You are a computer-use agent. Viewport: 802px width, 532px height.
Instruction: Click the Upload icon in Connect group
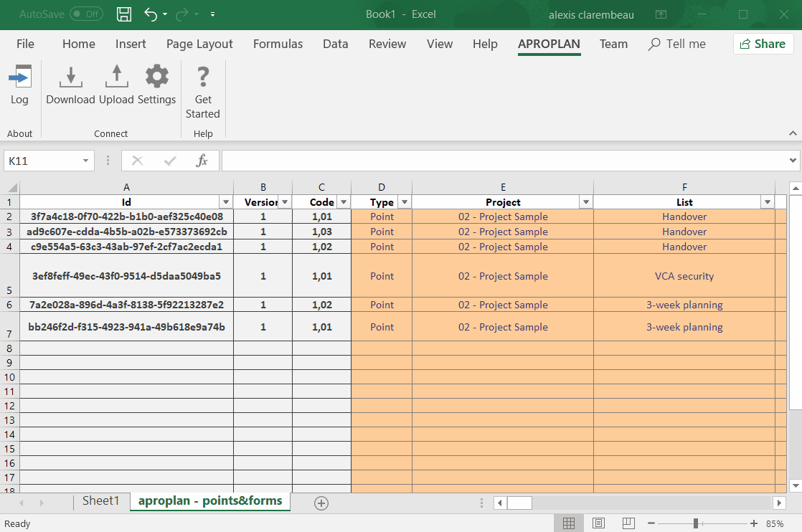coord(117,77)
